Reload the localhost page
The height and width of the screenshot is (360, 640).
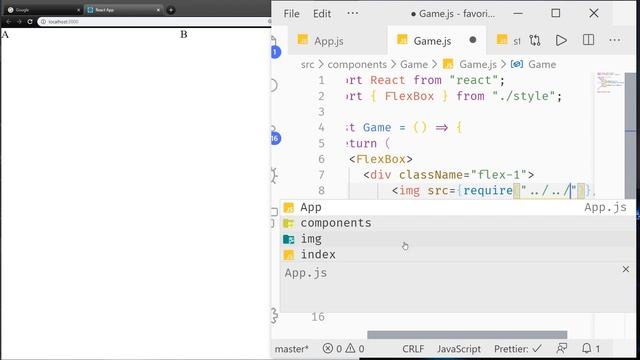pos(30,22)
